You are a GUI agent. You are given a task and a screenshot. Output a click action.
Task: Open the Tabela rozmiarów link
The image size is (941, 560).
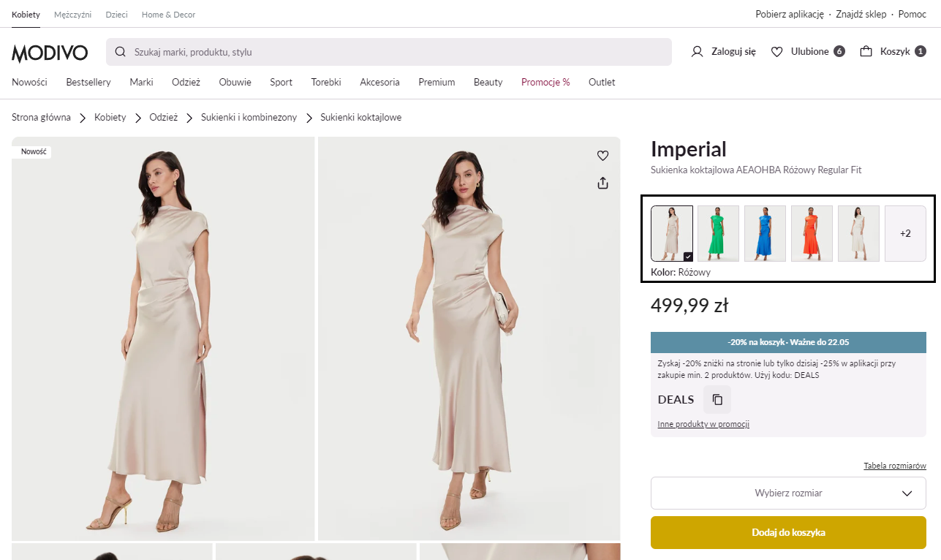coord(894,466)
